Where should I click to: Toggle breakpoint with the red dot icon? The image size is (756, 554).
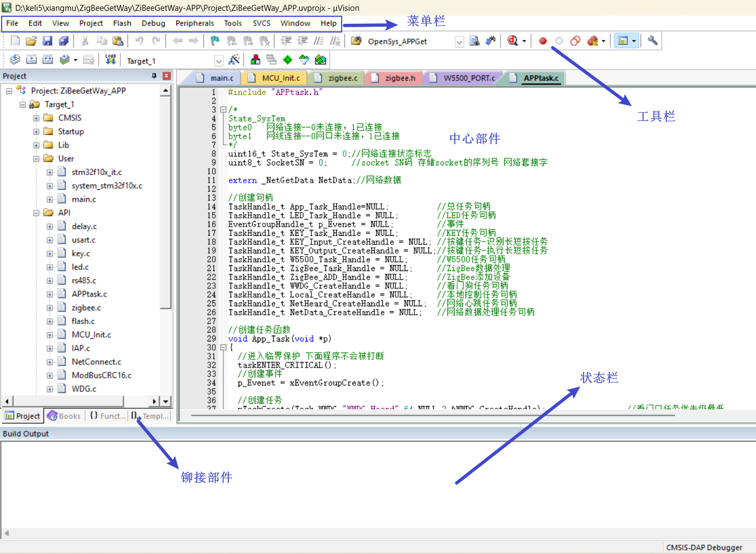[542, 41]
